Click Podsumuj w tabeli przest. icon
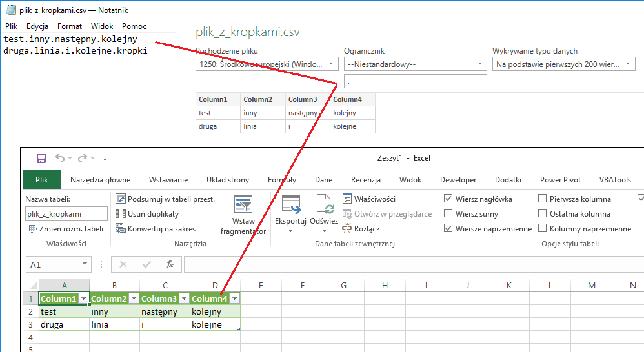This screenshot has height=352, width=644. [x=120, y=199]
